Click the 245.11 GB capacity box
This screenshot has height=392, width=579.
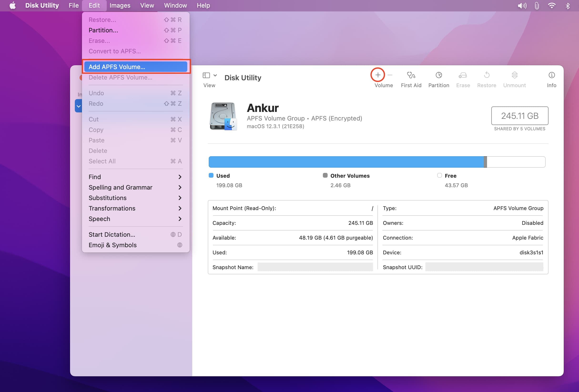point(520,116)
